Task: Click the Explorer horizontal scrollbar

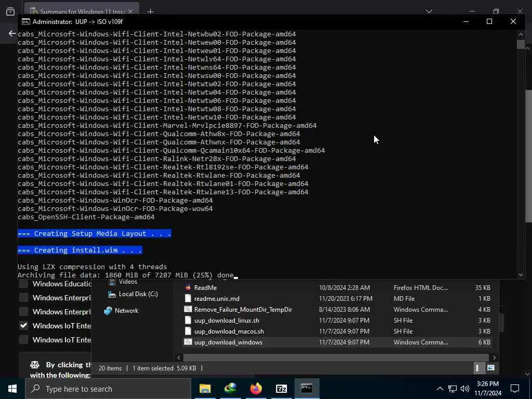Action: pyautogui.click(x=336, y=357)
